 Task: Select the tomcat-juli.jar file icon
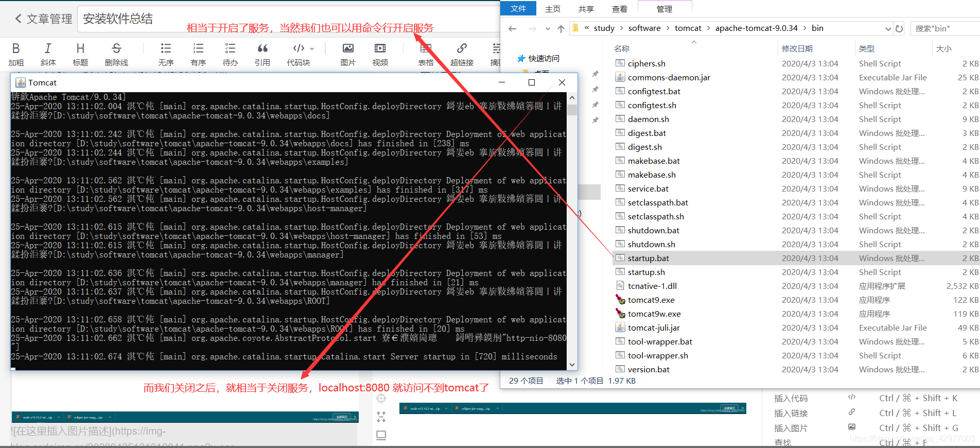click(x=620, y=327)
